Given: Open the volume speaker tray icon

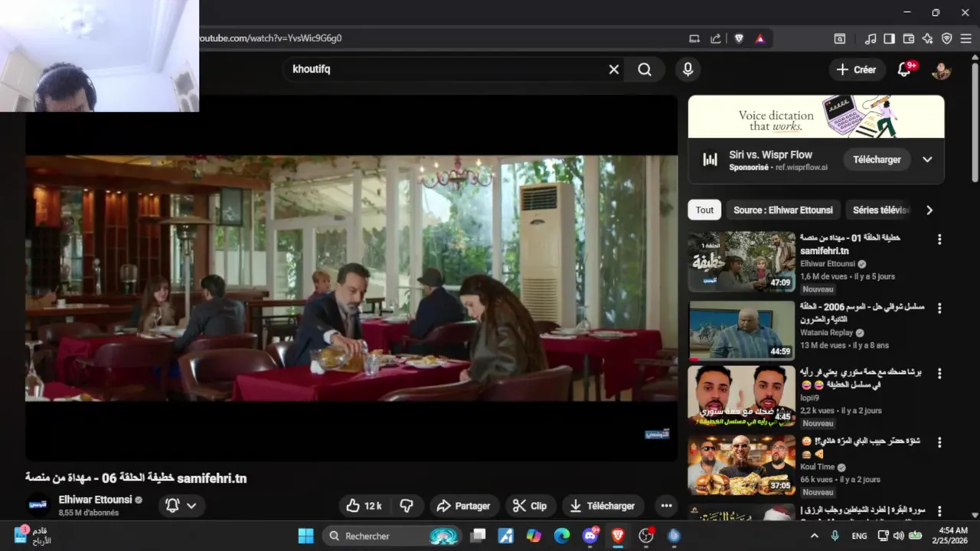Looking at the screenshot, I should 898,536.
